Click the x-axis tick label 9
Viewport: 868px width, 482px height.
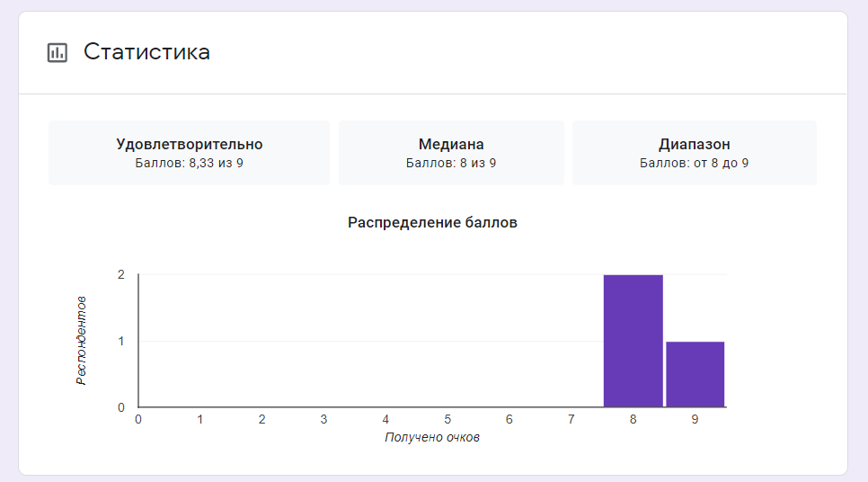tap(695, 419)
